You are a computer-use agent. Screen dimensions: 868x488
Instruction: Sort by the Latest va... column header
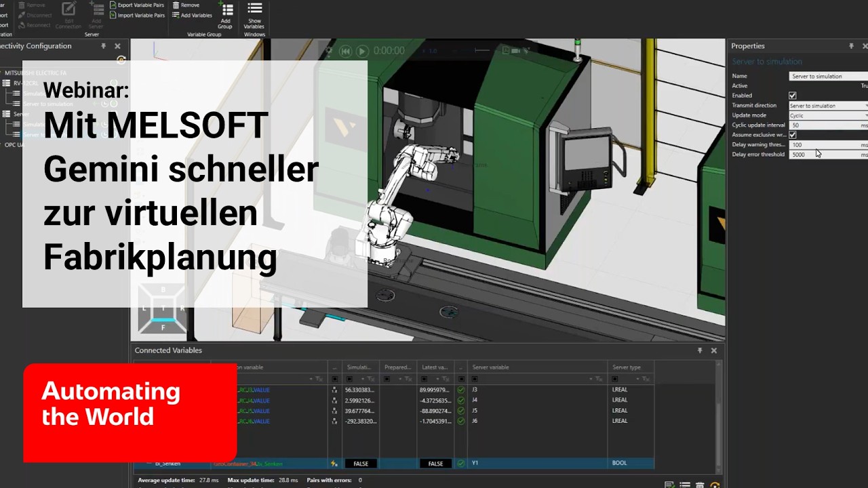tap(435, 367)
